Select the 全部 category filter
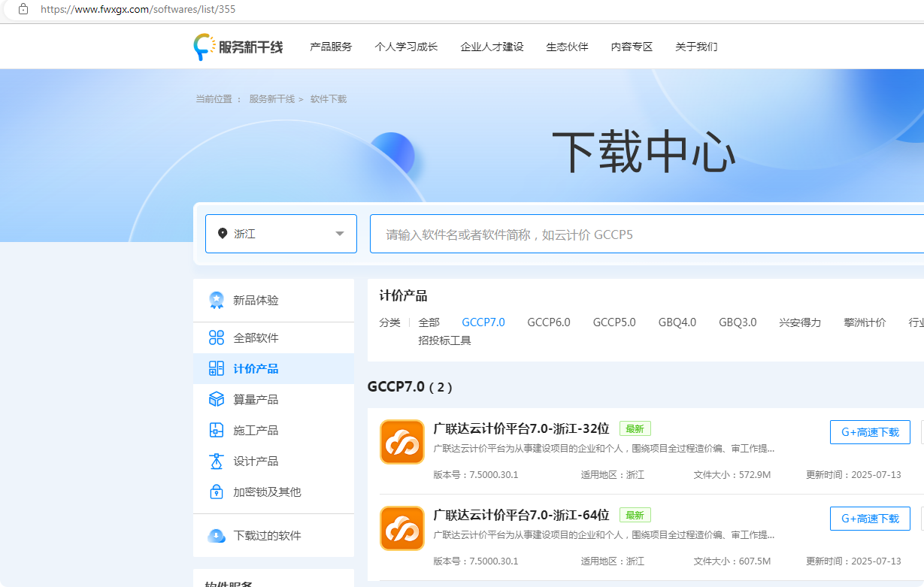Screen dimensions: 924x587 (x=429, y=322)
